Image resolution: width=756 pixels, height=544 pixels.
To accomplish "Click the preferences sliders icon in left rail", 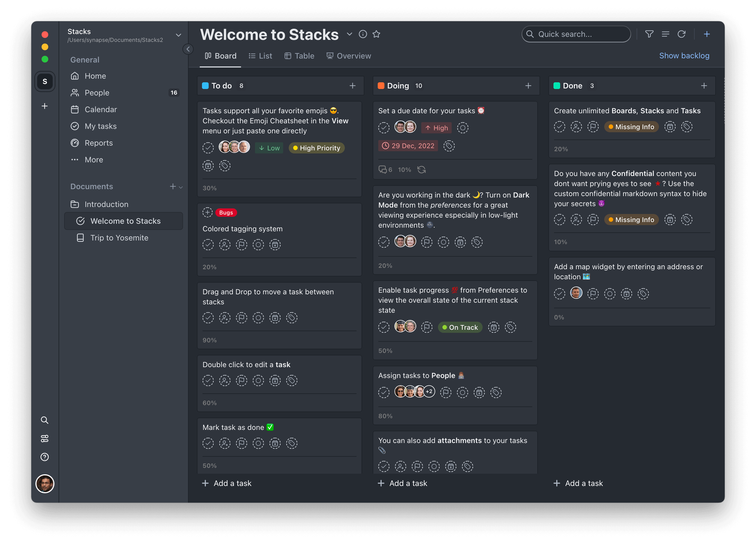I will tap(45, 438).
